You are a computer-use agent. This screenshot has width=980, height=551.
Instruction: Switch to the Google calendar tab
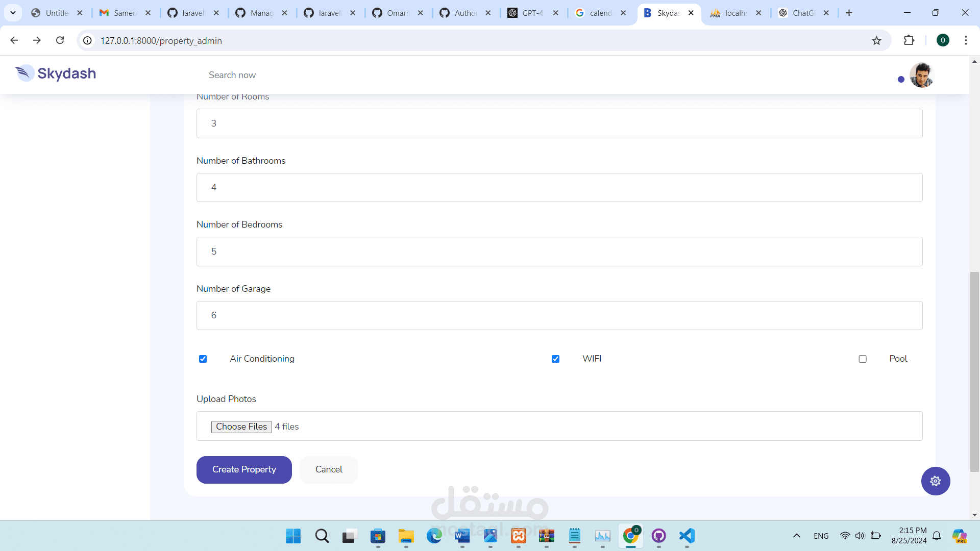(x=600, y=13)
